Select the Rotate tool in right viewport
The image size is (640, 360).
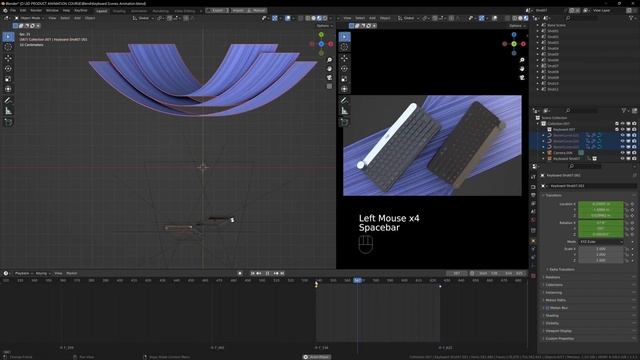[344, 69]
